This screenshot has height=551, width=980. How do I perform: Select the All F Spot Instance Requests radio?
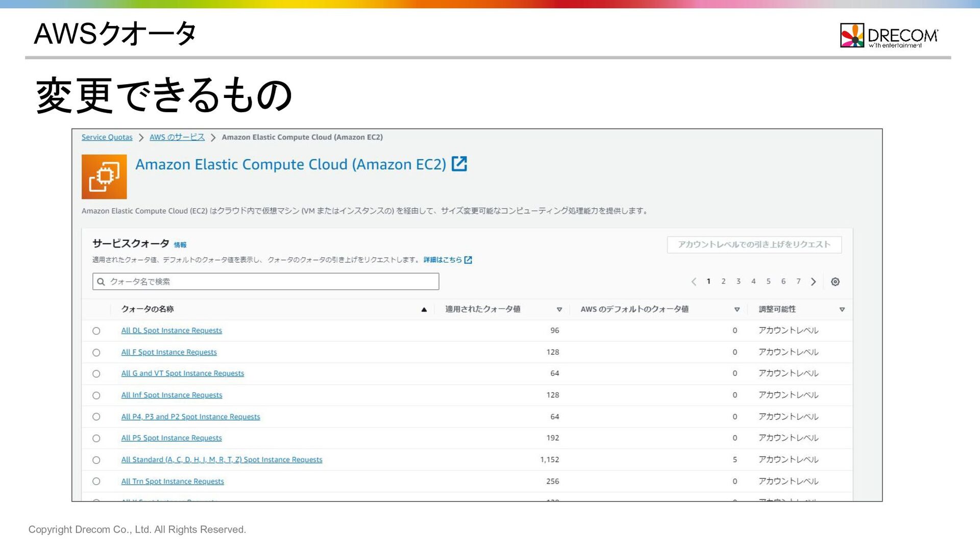(x=96, y=353)
